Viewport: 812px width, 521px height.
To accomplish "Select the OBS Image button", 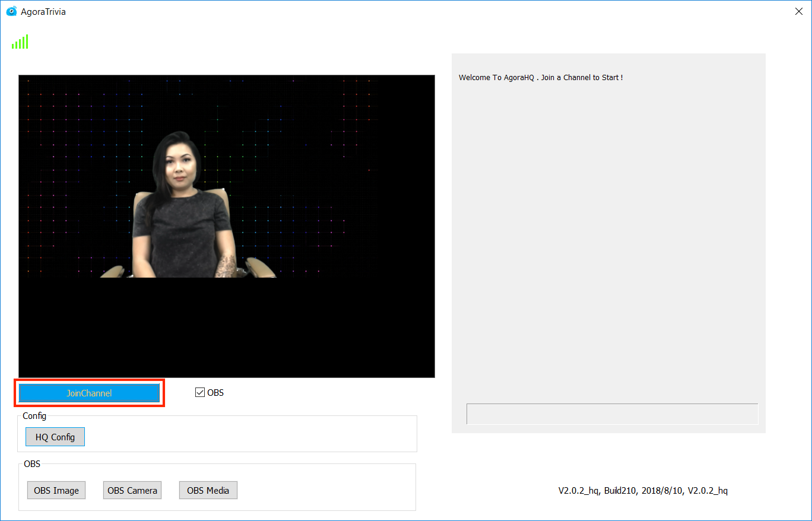I will [x=56, y=490].
